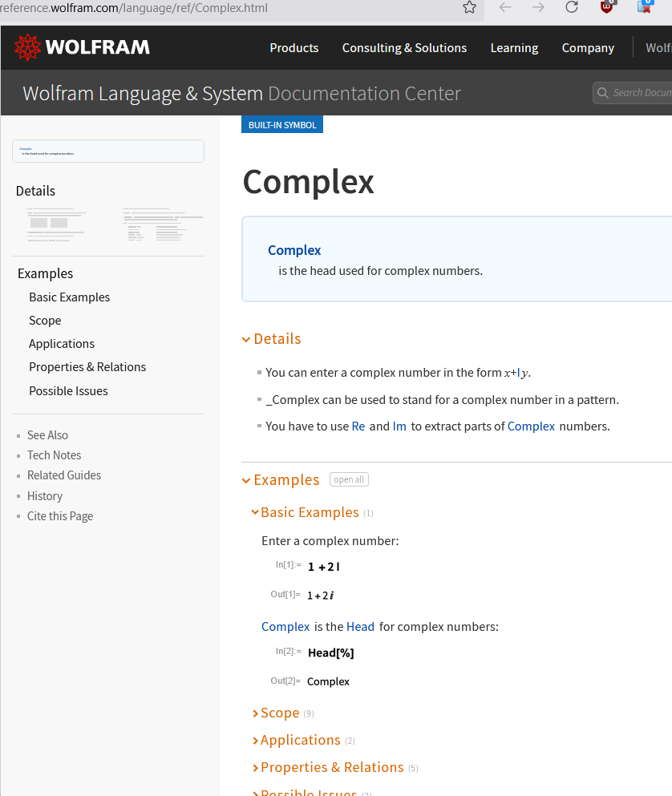This screenshot has height=796, width=672.
Task: Open the Products menu
Action: [293, 48]
